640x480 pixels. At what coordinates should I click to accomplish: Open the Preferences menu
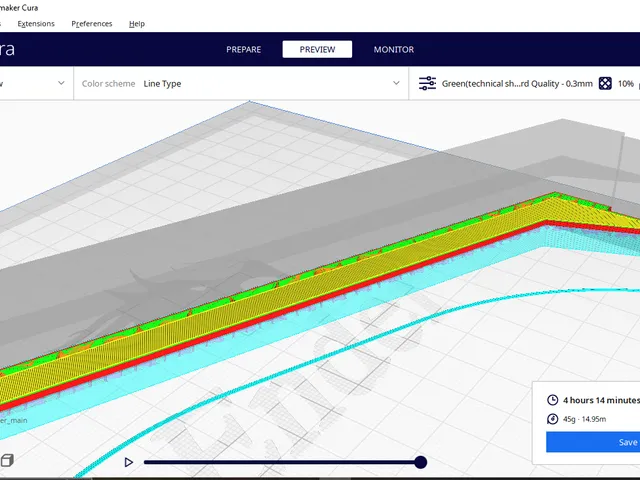[x=92, y=24]
